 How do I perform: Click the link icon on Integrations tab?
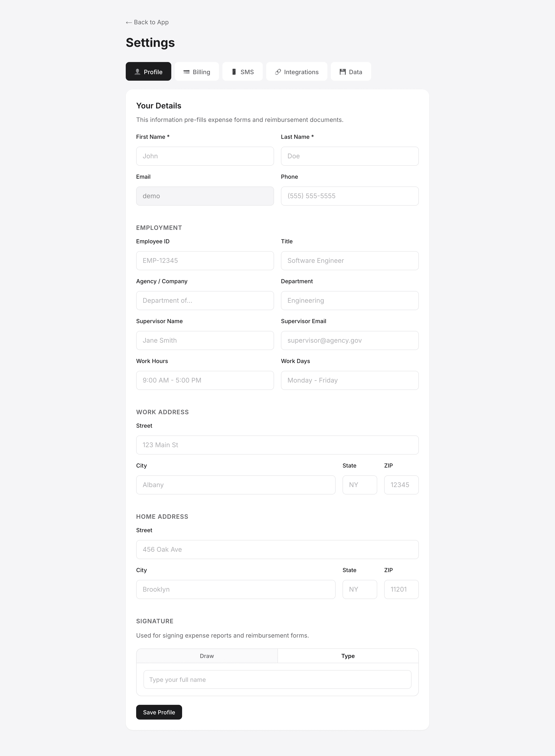click(277, 72)
